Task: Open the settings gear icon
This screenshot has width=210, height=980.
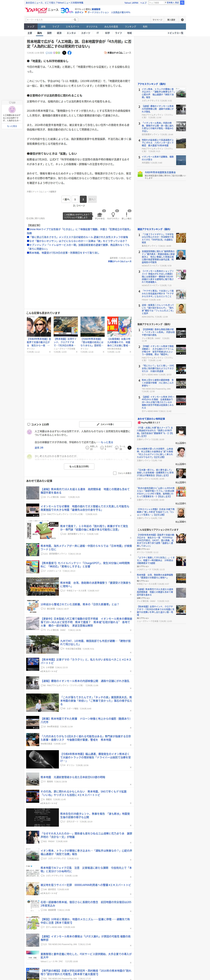Action: (182, 20)
